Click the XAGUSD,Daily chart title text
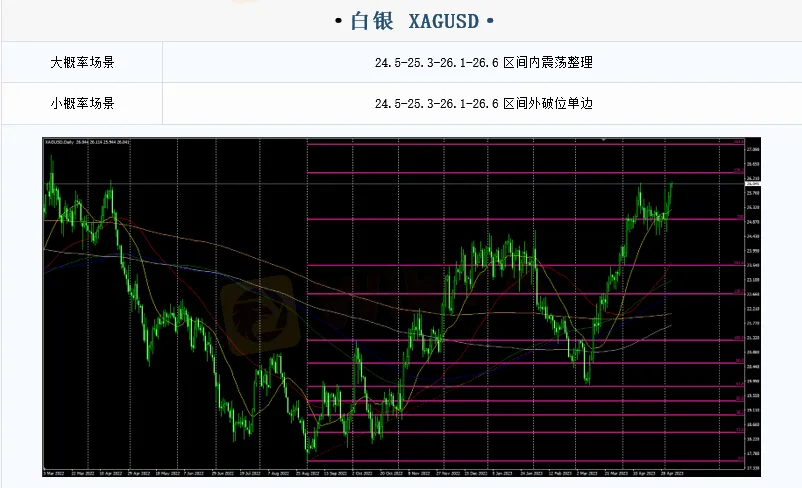Image resolution: width=802 pixels, height=488 pixels. (87, 142)
